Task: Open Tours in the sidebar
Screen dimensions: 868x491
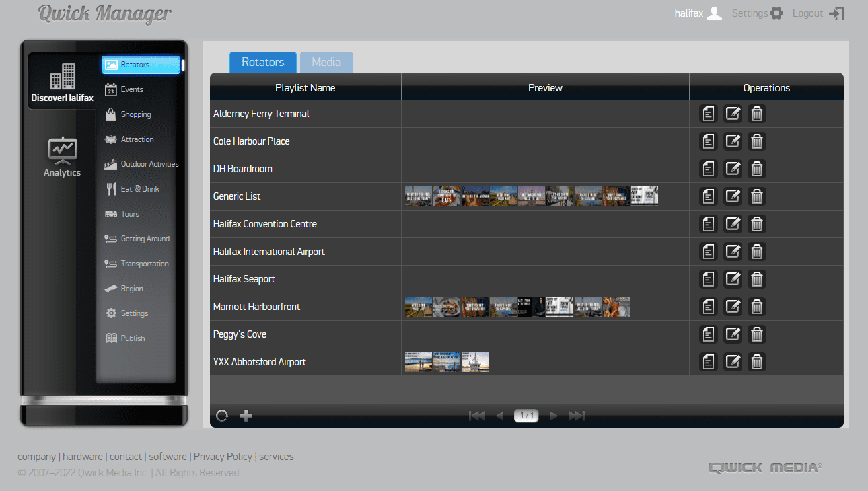Action: click(122, 214)
